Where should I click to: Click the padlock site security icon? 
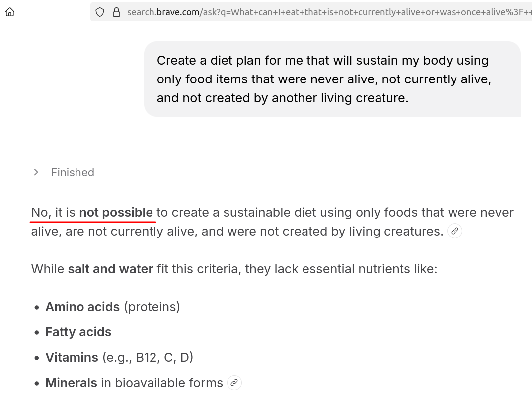click(x=117, y=12)
